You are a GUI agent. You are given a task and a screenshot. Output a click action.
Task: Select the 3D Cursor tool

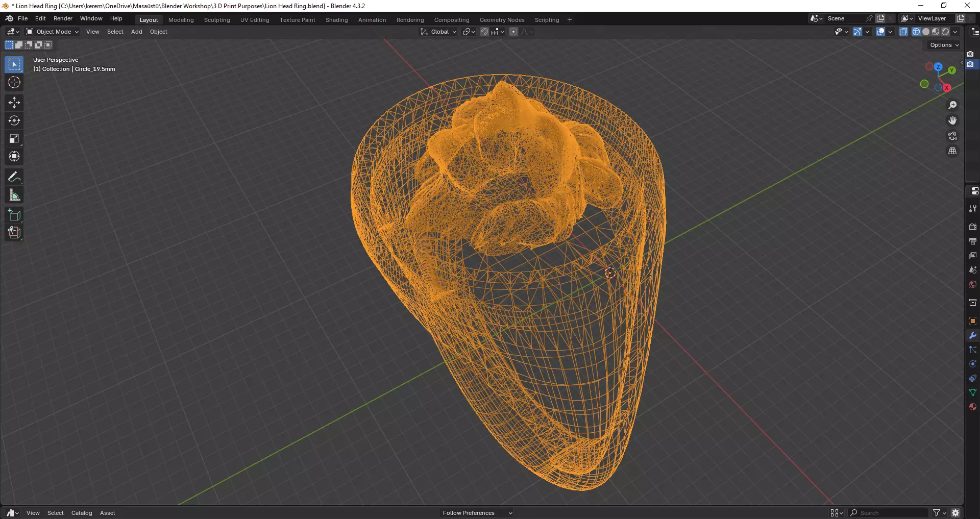click(14, 82)
